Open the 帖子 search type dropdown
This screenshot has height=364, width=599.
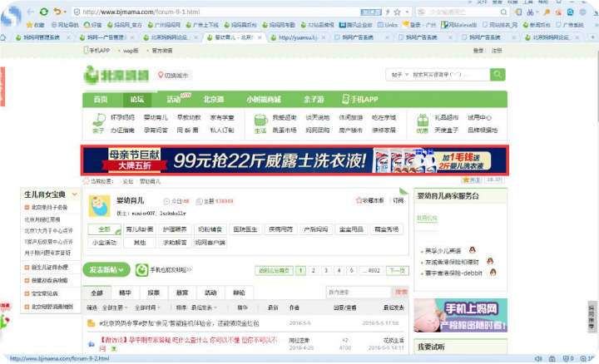pyautogui.click(x=399, y=75)
